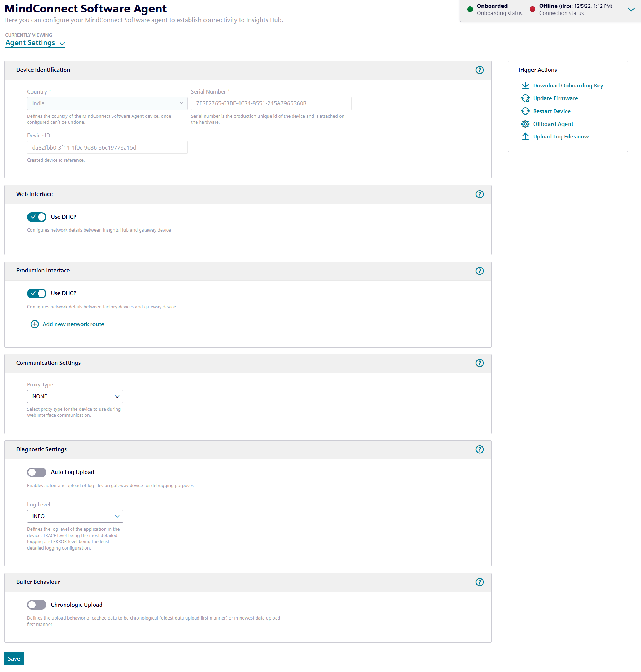Click the Restart Device link
This screenshot has height=672, width=641.
(552, 111)
